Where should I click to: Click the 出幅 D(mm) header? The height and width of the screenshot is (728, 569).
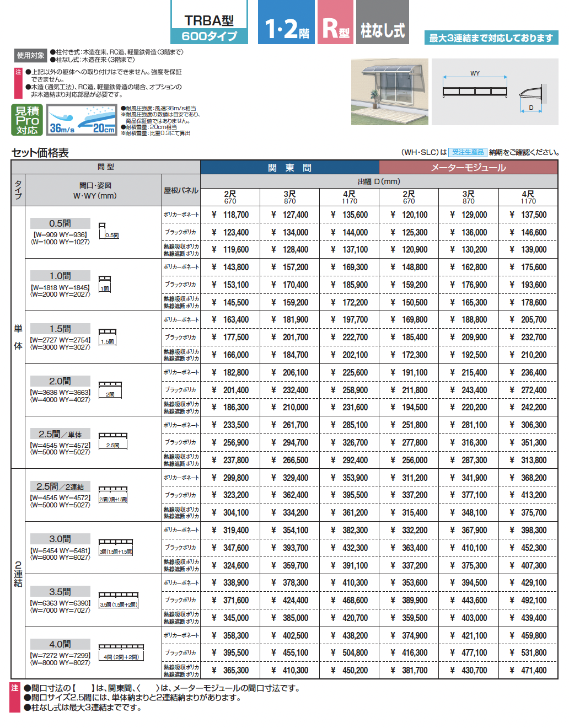pos(379,181)
